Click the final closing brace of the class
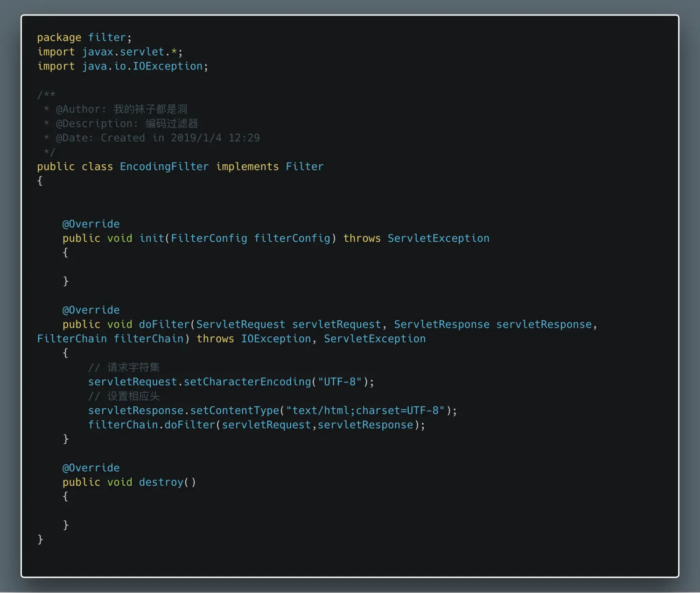Viewport: 700px width, 593px height. pos(40,540)
